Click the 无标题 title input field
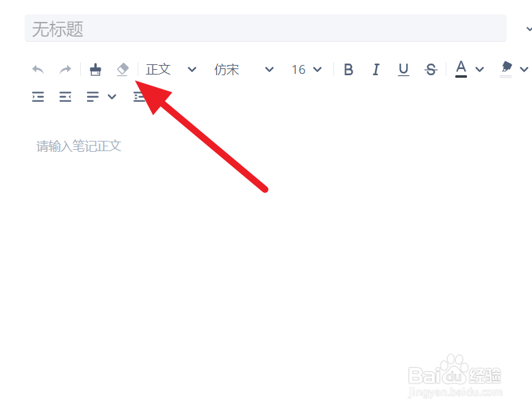 pos(266,28)
